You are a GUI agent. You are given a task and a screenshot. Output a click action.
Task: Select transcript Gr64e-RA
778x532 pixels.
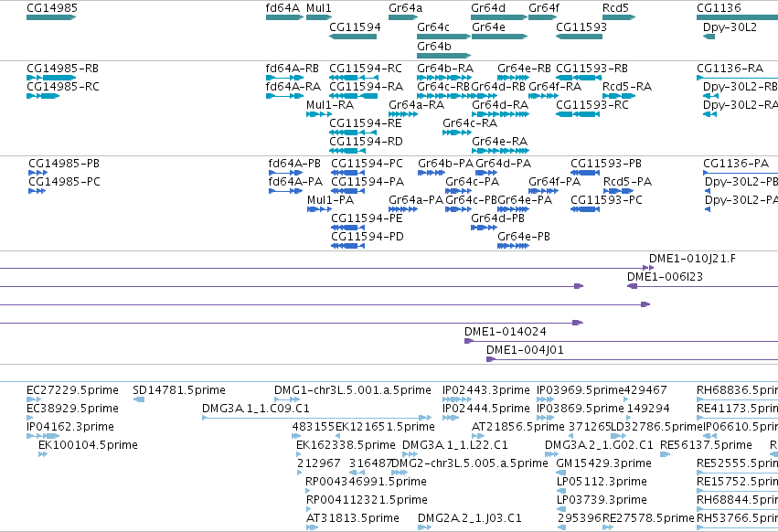pyautogui.click(x=500, y=151)
